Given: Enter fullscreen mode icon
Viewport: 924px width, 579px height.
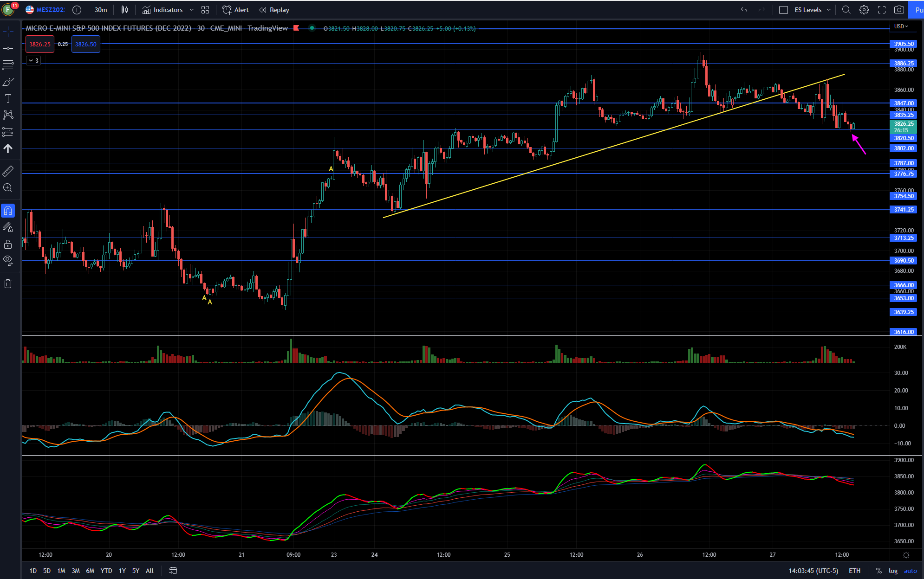Looking at the screenshot, I should (881, 10).
